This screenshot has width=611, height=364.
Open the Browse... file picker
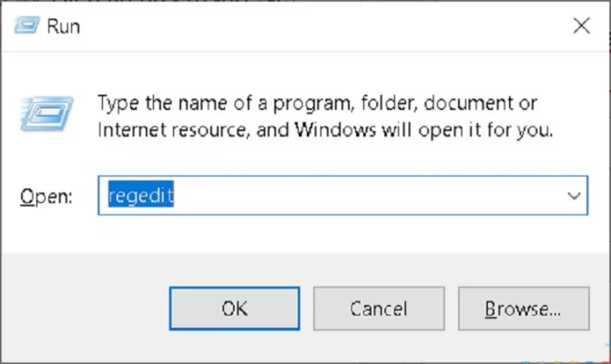point(523,308)
